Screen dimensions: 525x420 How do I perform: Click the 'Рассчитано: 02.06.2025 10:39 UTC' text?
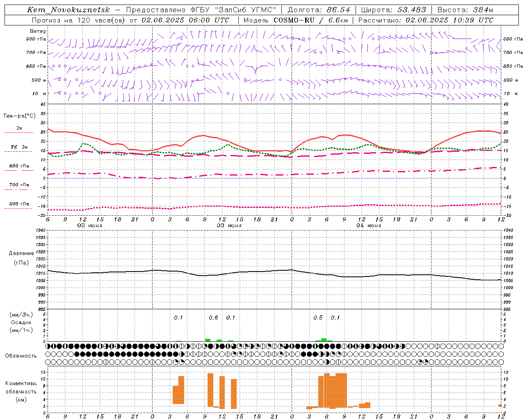click(x=426, y=20)
